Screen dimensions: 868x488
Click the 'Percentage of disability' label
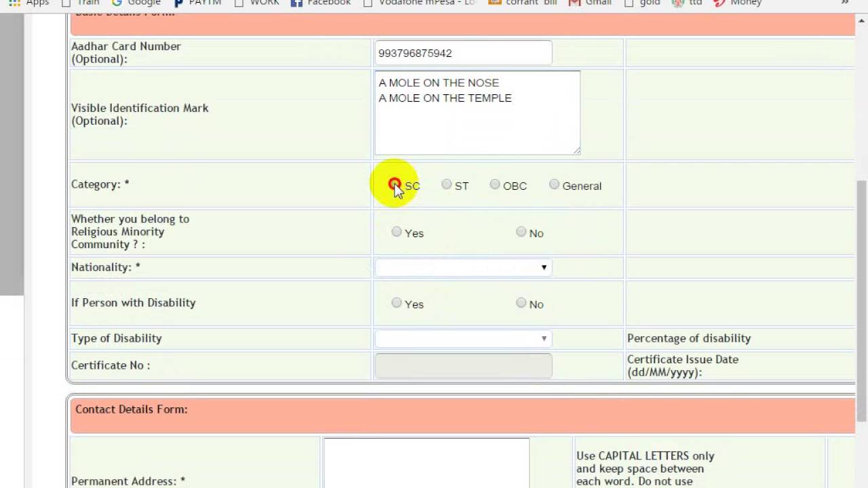[x=689, y=338]
